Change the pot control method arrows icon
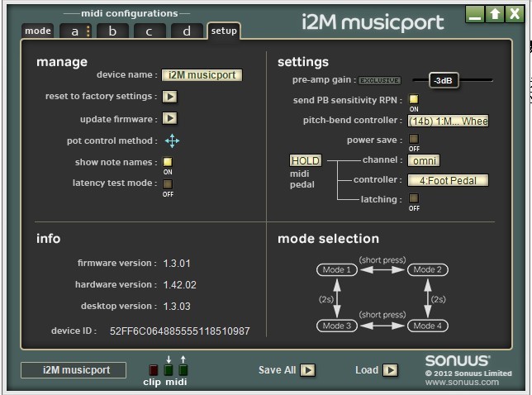 [x=173, y=140]
